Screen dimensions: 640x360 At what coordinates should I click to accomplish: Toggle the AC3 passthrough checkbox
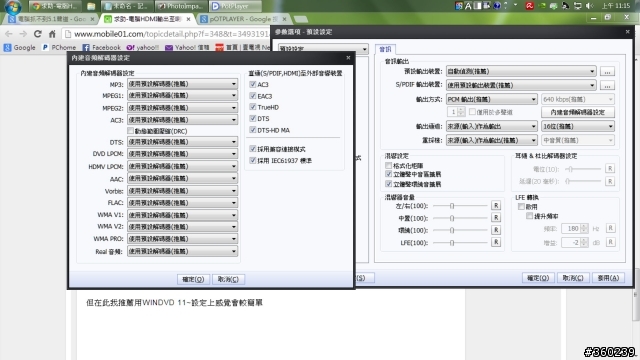(x=253, y=84)
